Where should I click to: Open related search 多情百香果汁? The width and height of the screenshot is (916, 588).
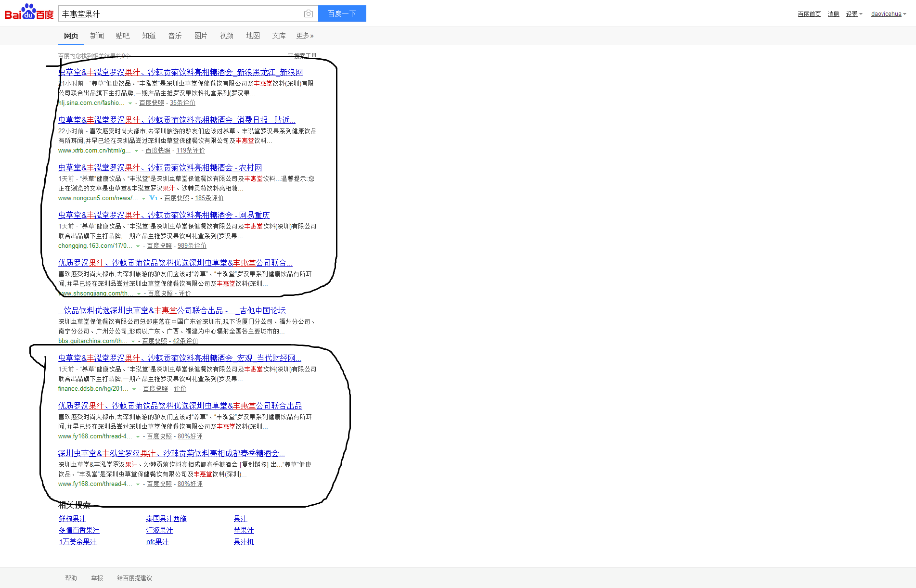79,530
